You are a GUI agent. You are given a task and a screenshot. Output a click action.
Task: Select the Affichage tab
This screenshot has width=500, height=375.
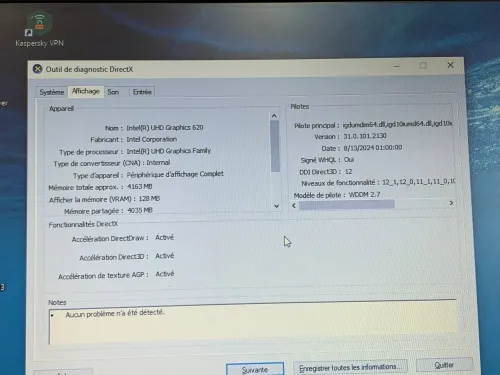[86, 91]
